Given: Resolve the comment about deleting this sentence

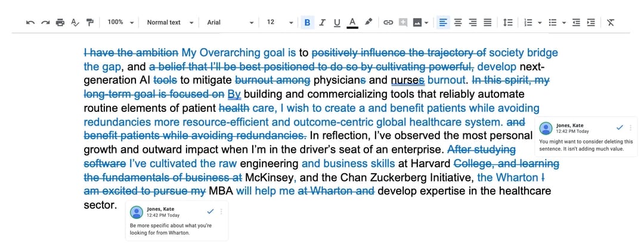Looking at the screenshot, I should coord(620,127).
